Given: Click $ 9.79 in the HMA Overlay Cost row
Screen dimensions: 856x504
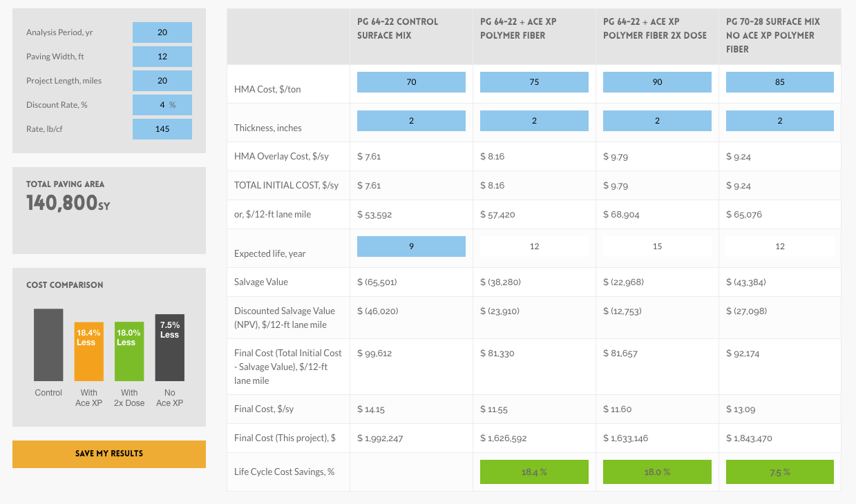Looking at the screenshot, I should click(616, 157).
